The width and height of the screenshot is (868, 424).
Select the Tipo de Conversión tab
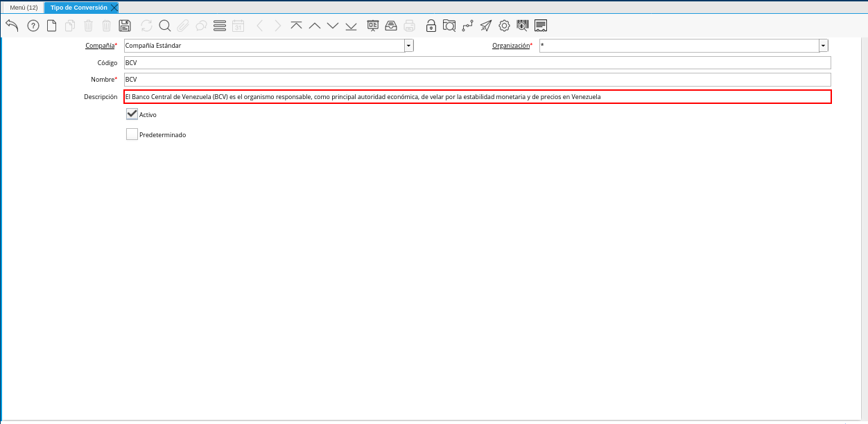[78, 8]
